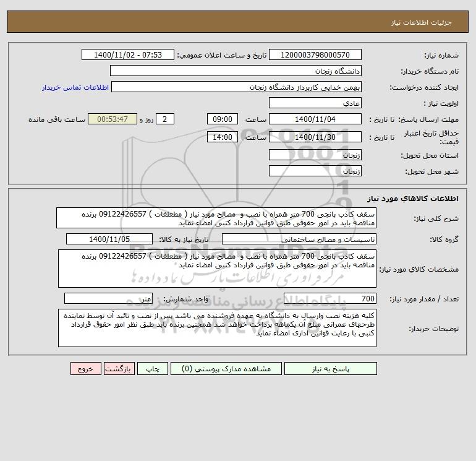Click the label اولویت نیاز
This screenshot has width=476, height=461.
tap(441, 103)
